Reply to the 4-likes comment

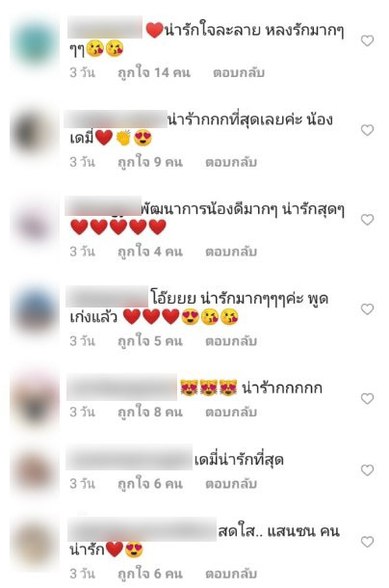tap(231, 252)
